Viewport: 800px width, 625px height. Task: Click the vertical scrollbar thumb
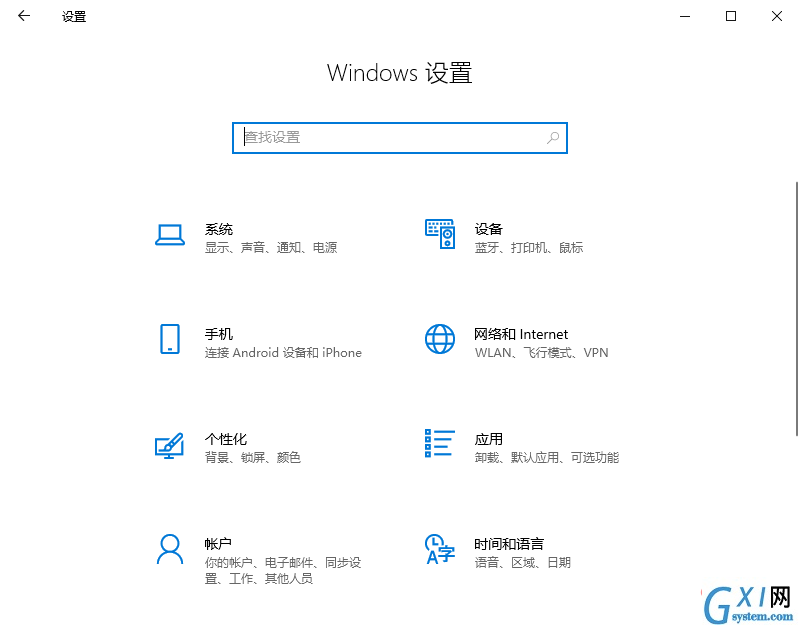796,309
